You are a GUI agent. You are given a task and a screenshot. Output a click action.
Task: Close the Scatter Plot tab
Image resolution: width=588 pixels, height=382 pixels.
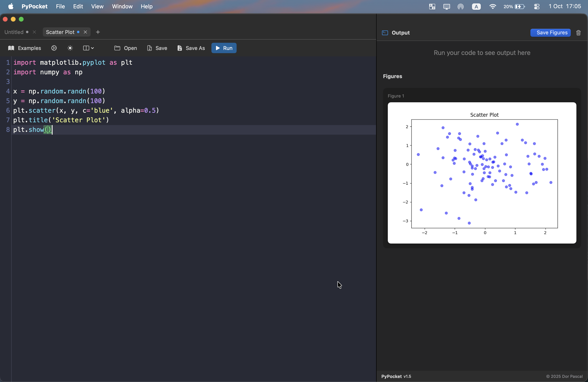pyautogui.click(x=85, y=32)
